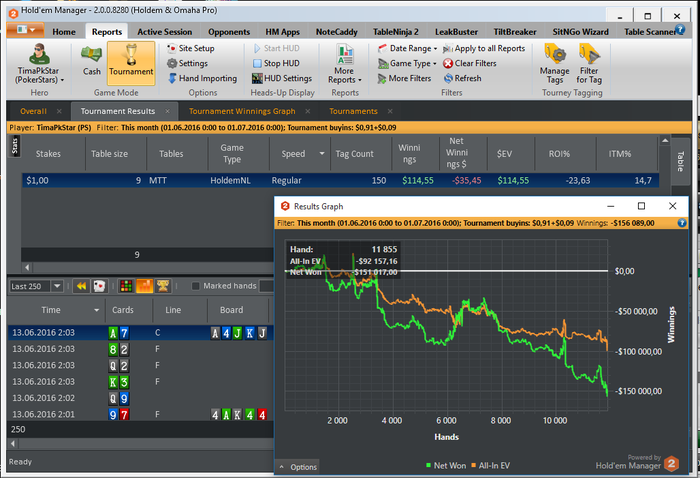Screen dimensions: 700x478
Task: Sort by the Board column header
Action: [x=232, y=310]
